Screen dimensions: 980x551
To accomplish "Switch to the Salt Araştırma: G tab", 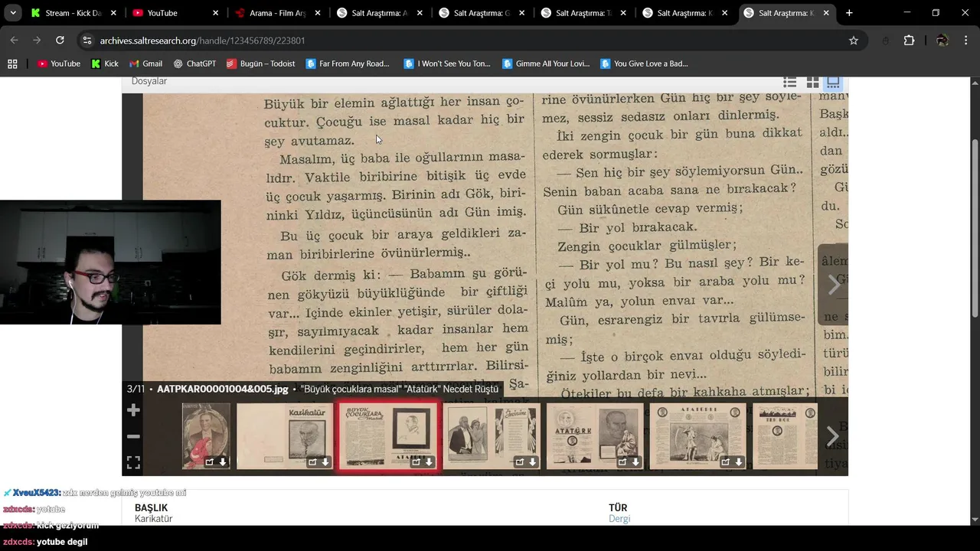I will pos(480,13).
